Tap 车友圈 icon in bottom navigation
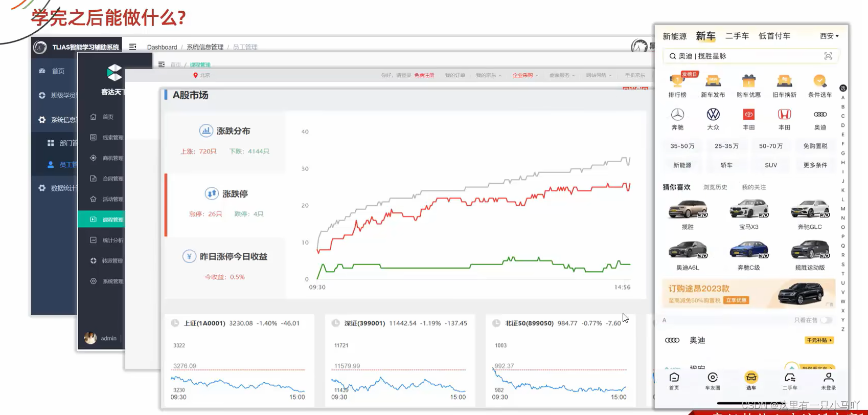This screenshot has width=868, height=415. [x=713, y=378]
